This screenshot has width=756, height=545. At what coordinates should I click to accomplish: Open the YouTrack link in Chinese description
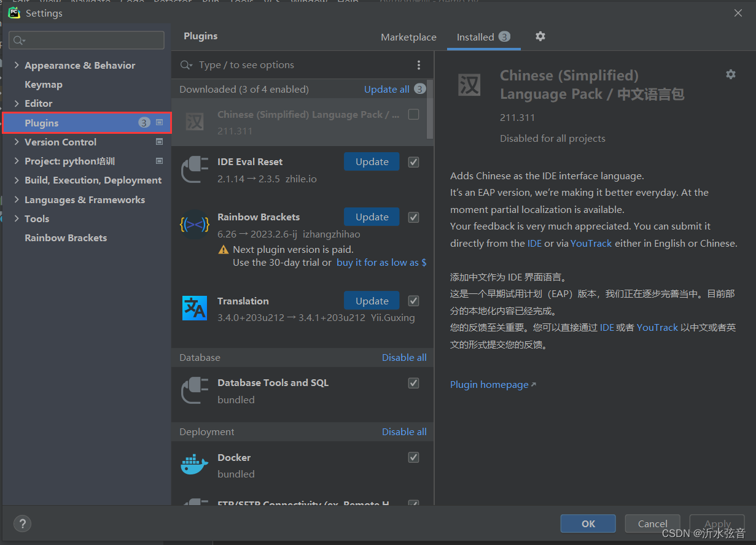[658, 327]
